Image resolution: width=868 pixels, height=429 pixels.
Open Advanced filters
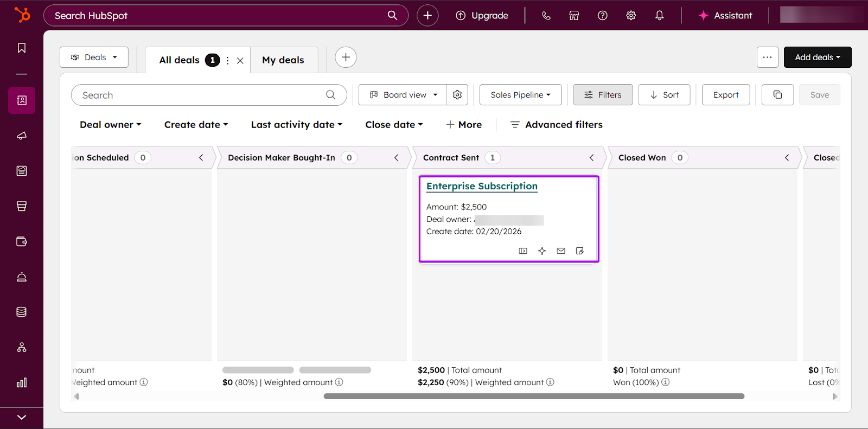click(557, 125)
